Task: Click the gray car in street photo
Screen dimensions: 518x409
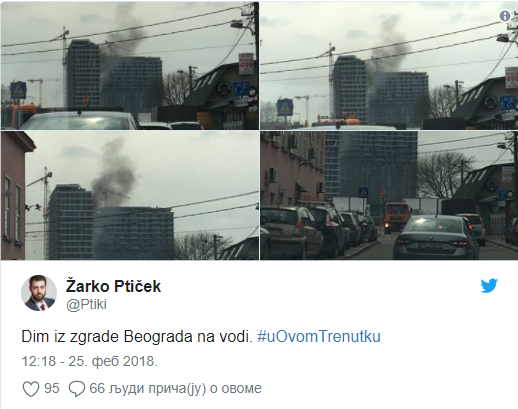Action: (435, 237)
